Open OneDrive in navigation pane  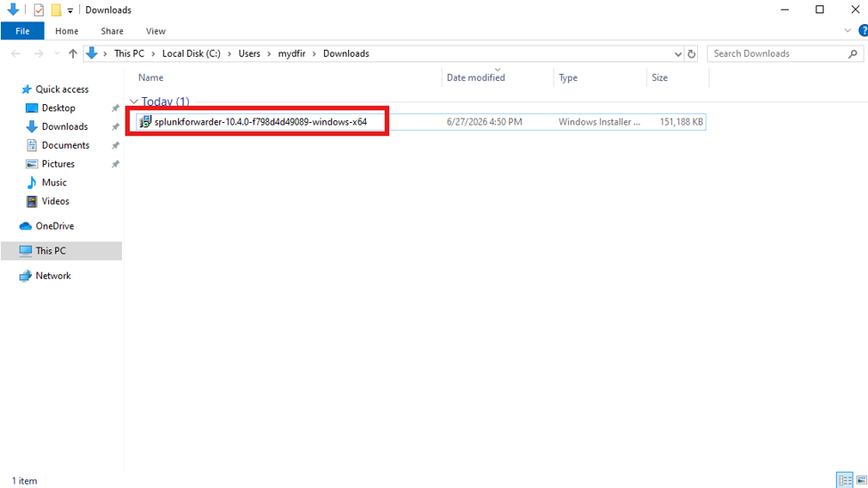[54, 226]
